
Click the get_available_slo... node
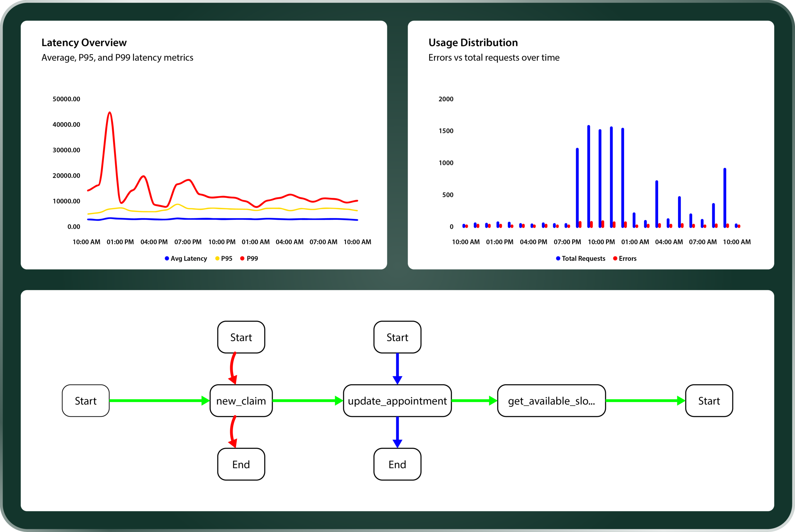pos(551,401)
